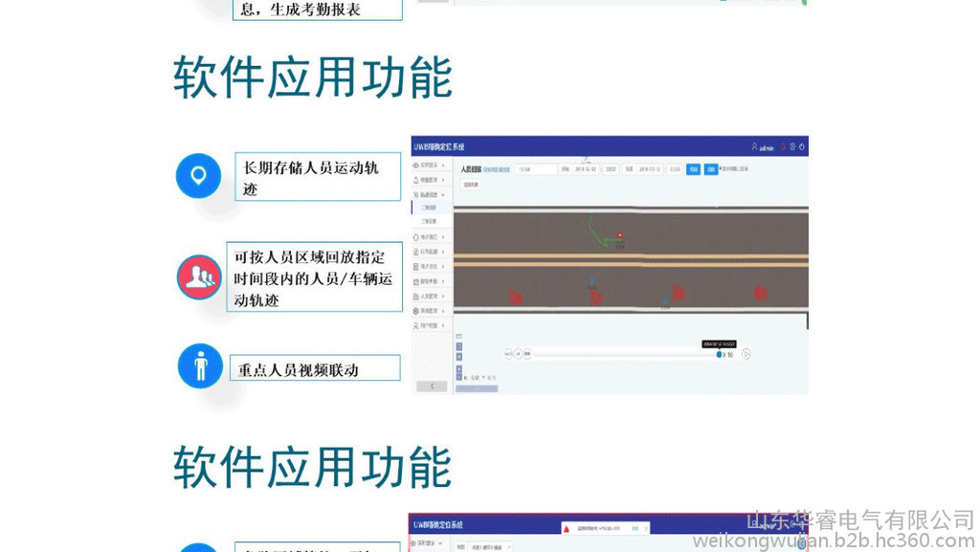This screenshot has width=980, height=552.
Task: Click the far-left red base station marker
Action: click(x=515, y=298)
